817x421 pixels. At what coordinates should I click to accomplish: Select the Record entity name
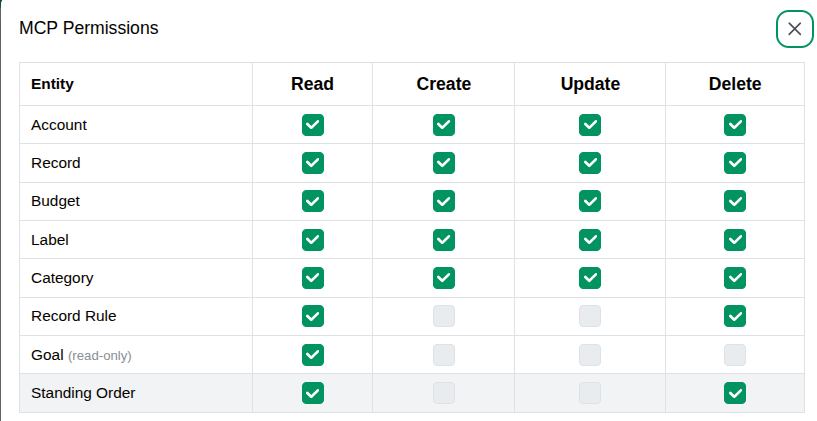(x=56, y=163)
